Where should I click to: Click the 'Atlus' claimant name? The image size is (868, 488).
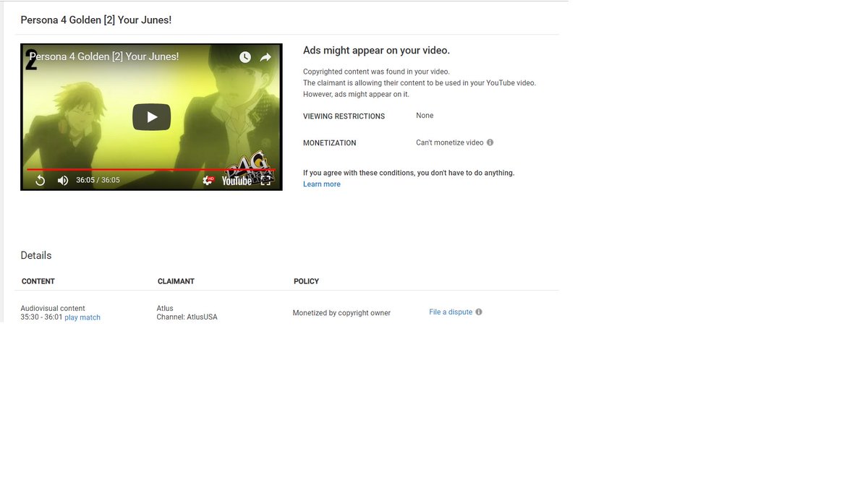click(165, 308)
